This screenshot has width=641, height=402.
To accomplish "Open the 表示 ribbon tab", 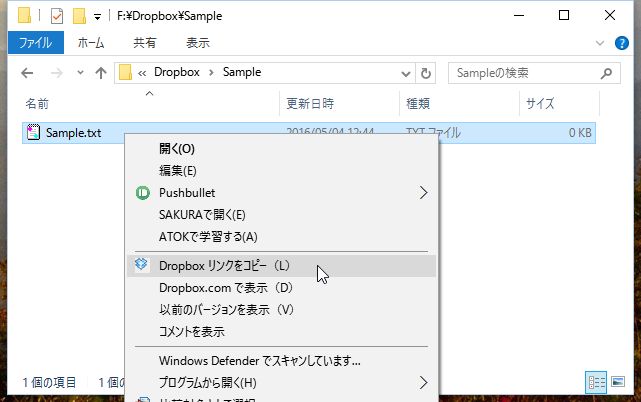I will click(x=198, y=43).
